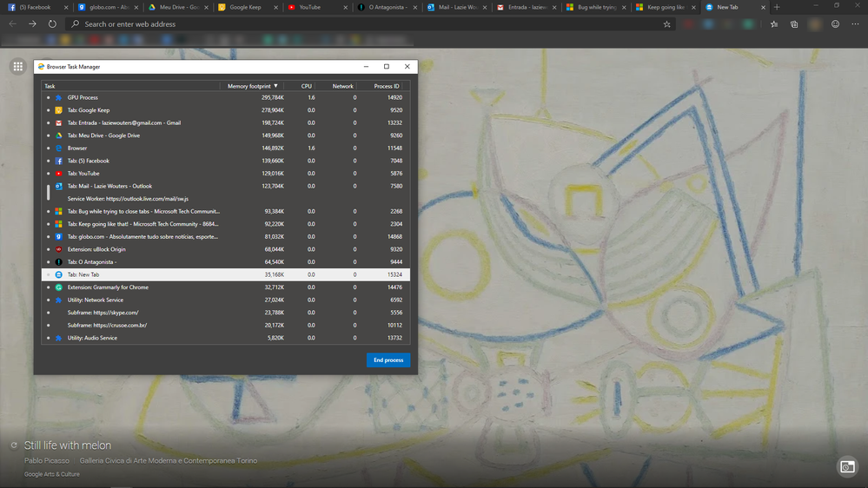Click the End process button
The image size is (868, 488).
[x=388, y=360]
